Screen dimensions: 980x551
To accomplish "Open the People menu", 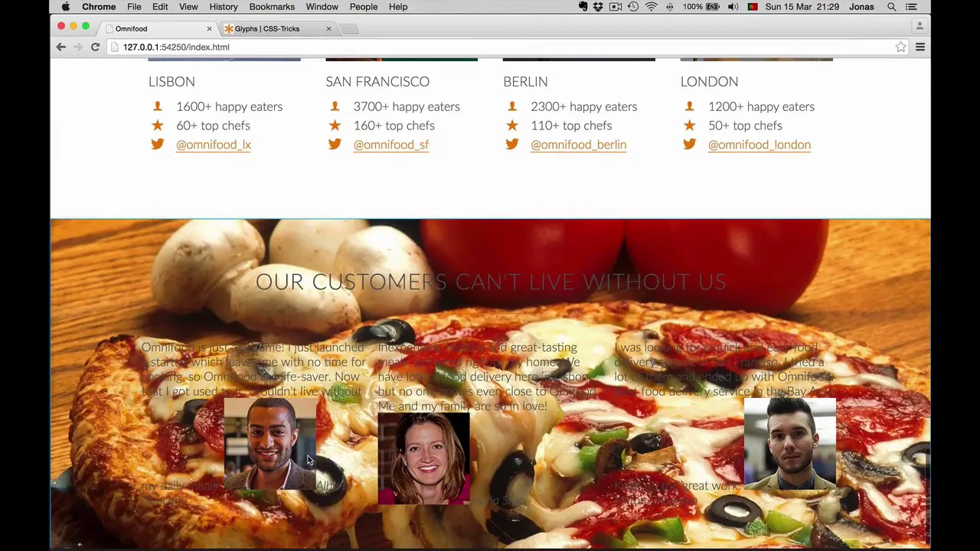I will coord(364,7).
